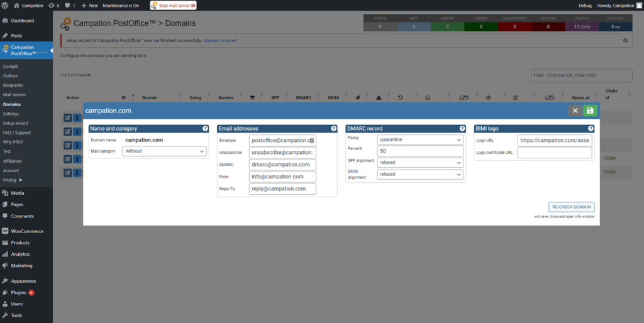
Task: Click the Campation PostOffice gears logo
Action: tap(65, 23)
